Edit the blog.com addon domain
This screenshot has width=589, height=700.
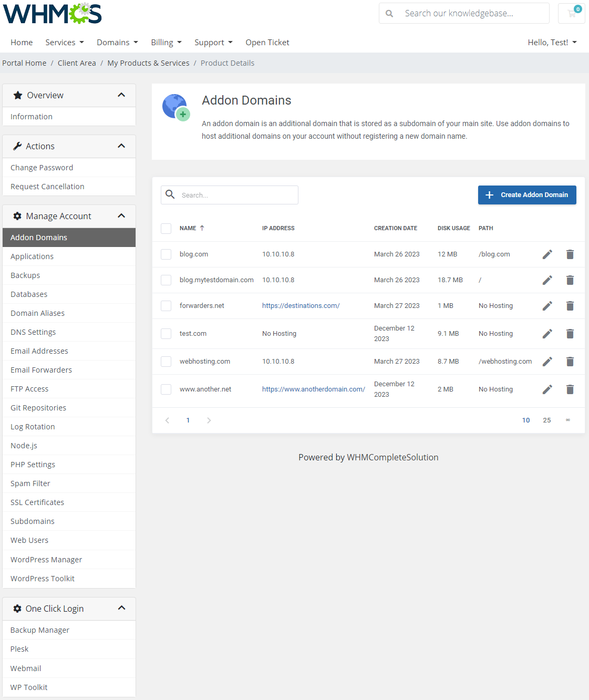pyautogui.click(x=547, y=254)
